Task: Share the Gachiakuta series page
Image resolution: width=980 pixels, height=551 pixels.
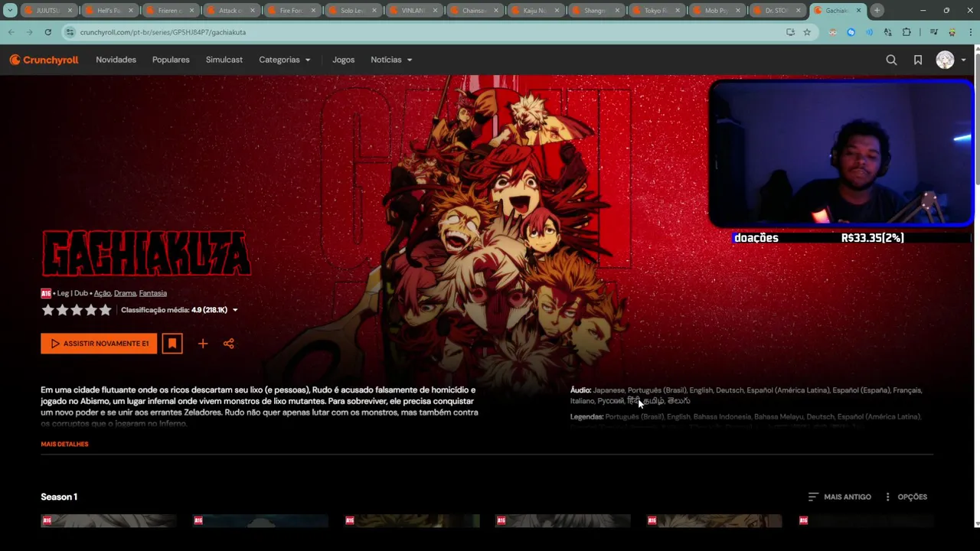Action: 228,344
